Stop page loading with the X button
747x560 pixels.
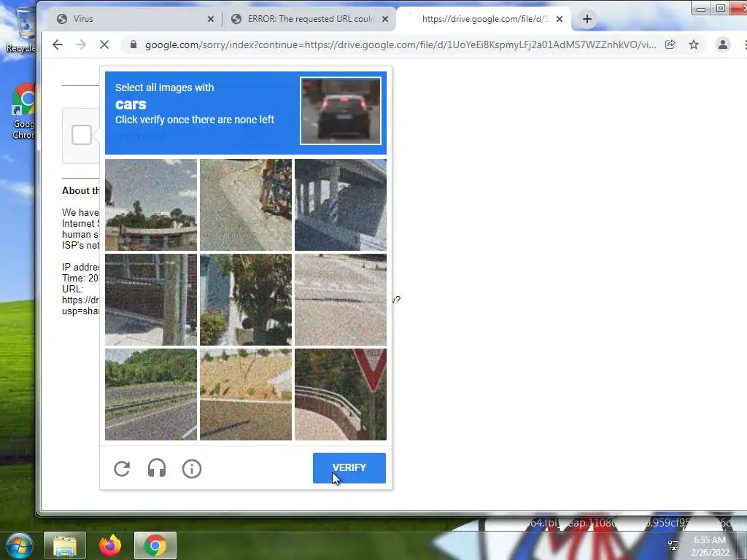point(104,44)
